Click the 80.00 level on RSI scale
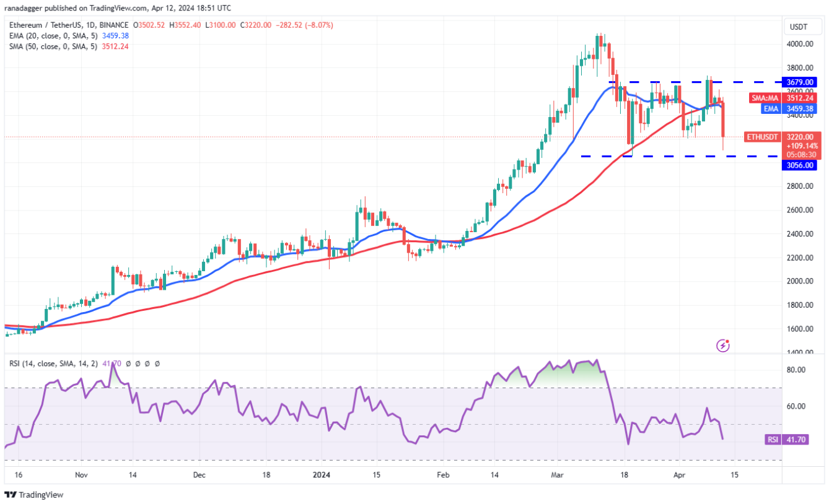This screenshot has height=504, width=829. coord(796,370)
